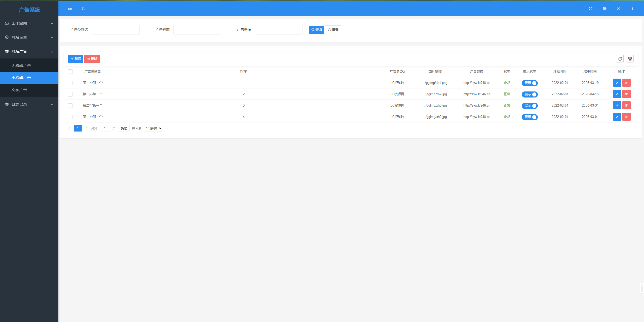Click the refresh icon in top header

[x=84, y=9]
